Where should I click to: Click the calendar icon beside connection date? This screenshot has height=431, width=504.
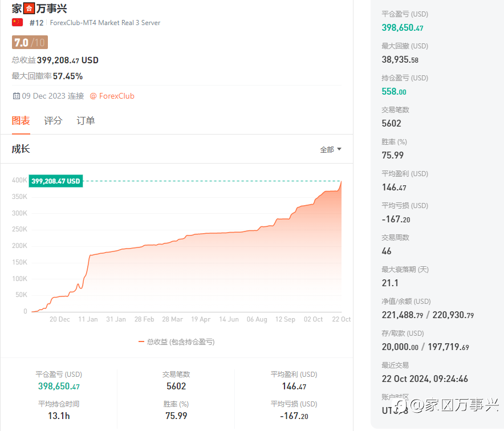tap(17, 96)
